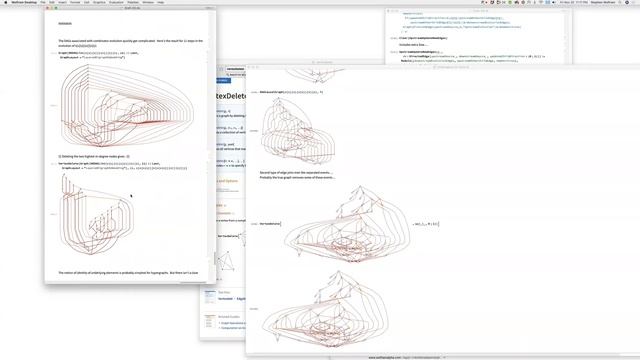
Task: Open the Wolfram Desktop application menu
Action: click(24, 2)
